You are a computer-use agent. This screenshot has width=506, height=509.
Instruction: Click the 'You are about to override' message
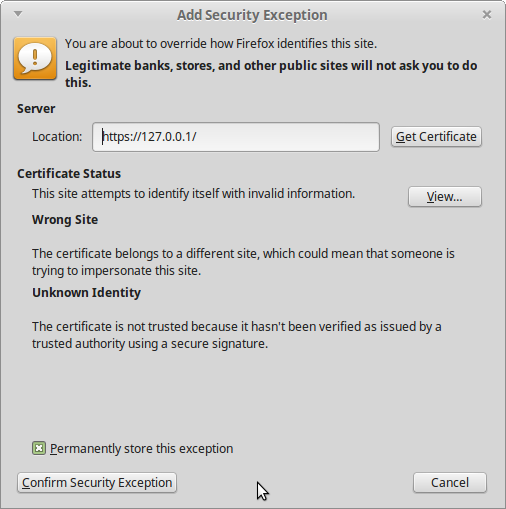(221, 44)
